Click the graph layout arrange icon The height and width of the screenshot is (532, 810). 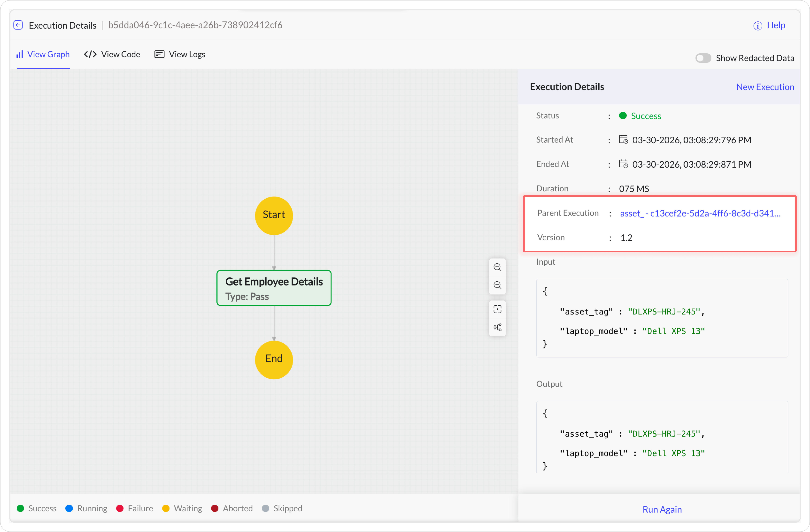tap(497, 327)
